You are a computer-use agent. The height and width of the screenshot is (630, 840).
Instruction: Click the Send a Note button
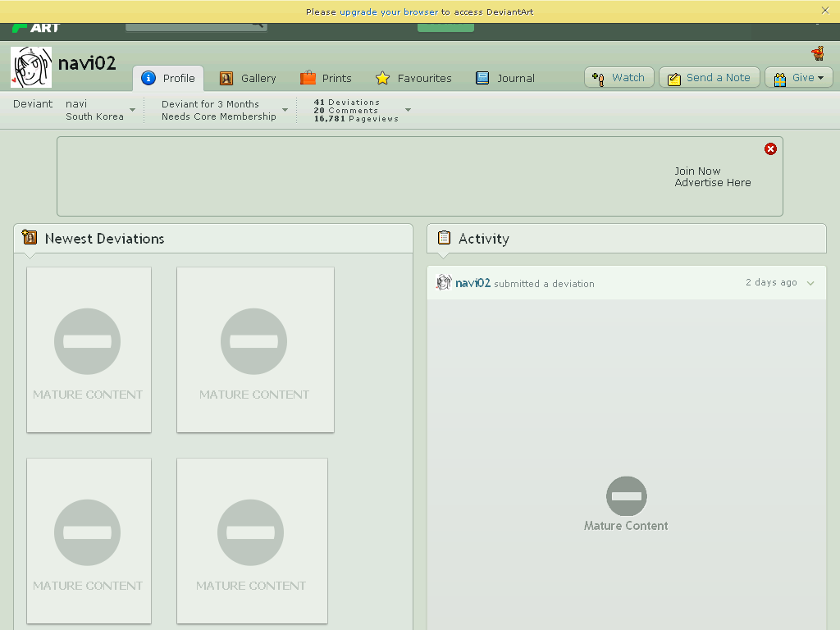pos(710,78)
